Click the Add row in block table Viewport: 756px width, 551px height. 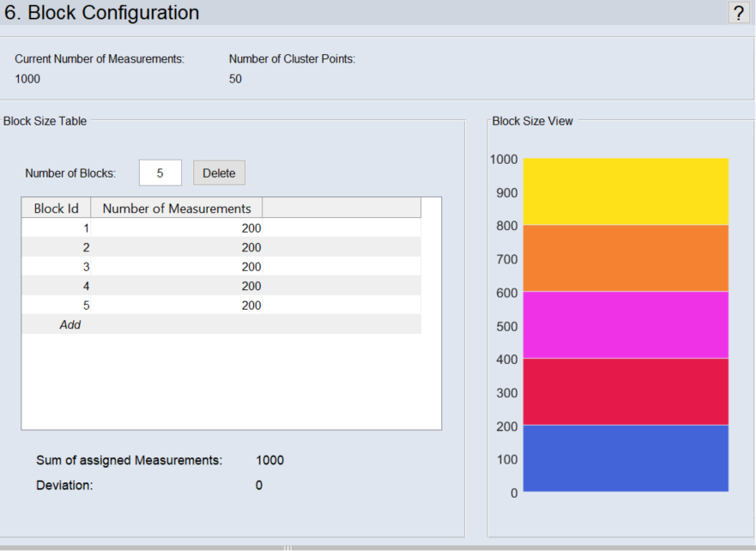point(70,324)
